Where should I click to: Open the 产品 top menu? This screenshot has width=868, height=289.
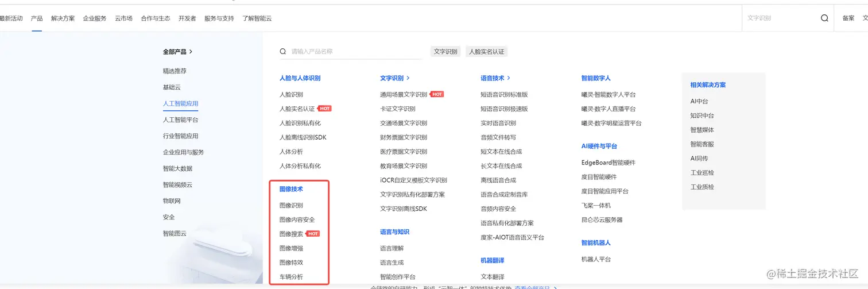click(37, 18)
